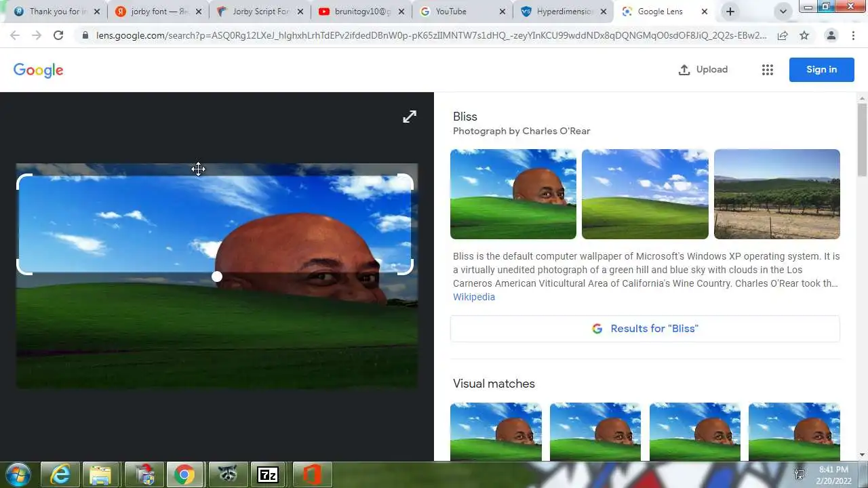Viewport: 868px width, 488px height.
Task: Open the plain Bliss hill thumbnail
Action: (x=645, y=195)
